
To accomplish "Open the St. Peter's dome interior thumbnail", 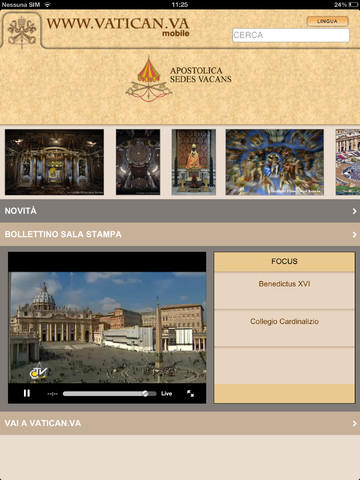I will [x=138, y=162].
